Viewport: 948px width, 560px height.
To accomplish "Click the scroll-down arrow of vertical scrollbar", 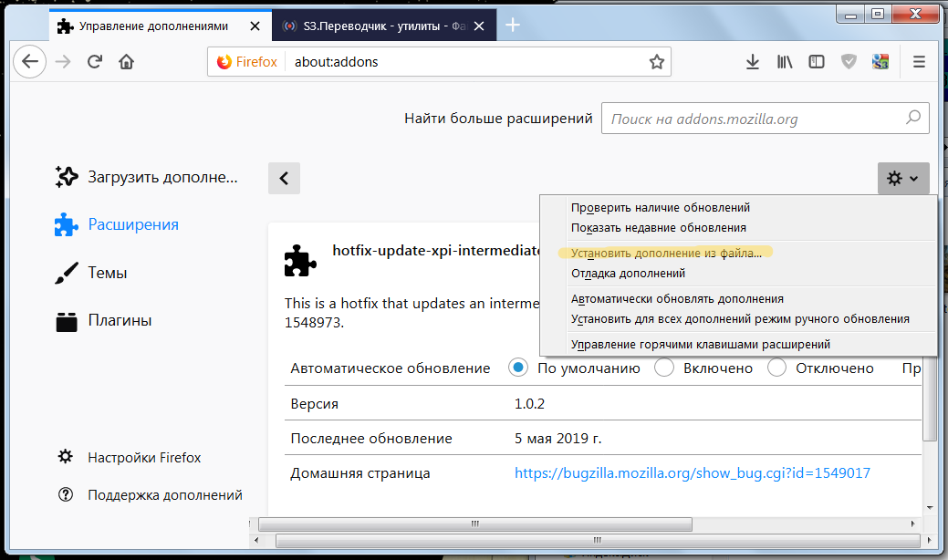I will point(930,507).
